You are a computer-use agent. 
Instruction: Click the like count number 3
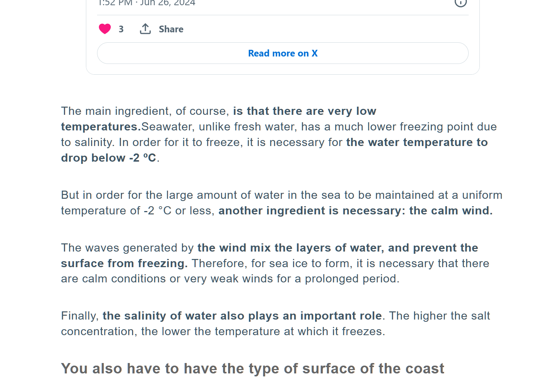point(121,29)
